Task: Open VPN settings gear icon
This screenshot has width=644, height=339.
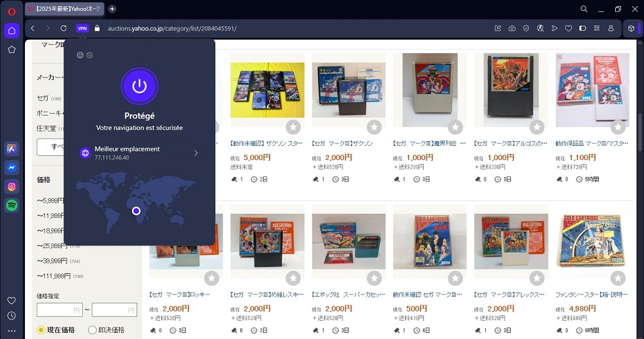Action: click(90, 55)
